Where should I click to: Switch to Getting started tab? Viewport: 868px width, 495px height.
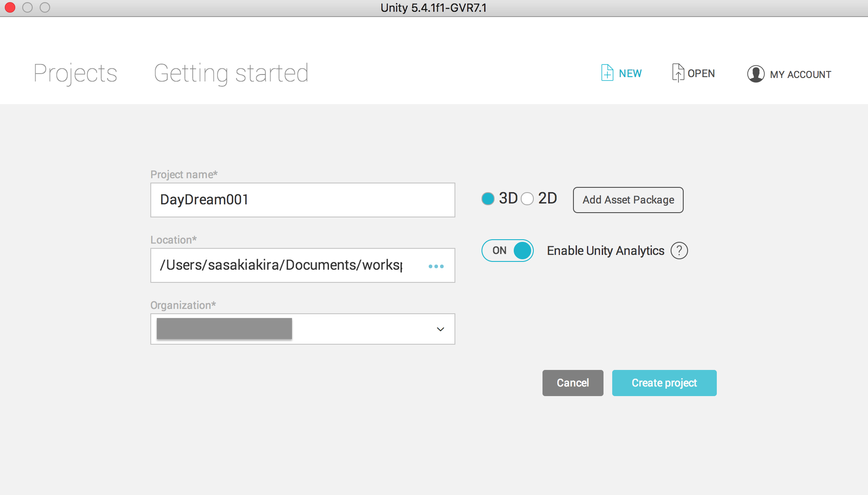coord(231,73)
